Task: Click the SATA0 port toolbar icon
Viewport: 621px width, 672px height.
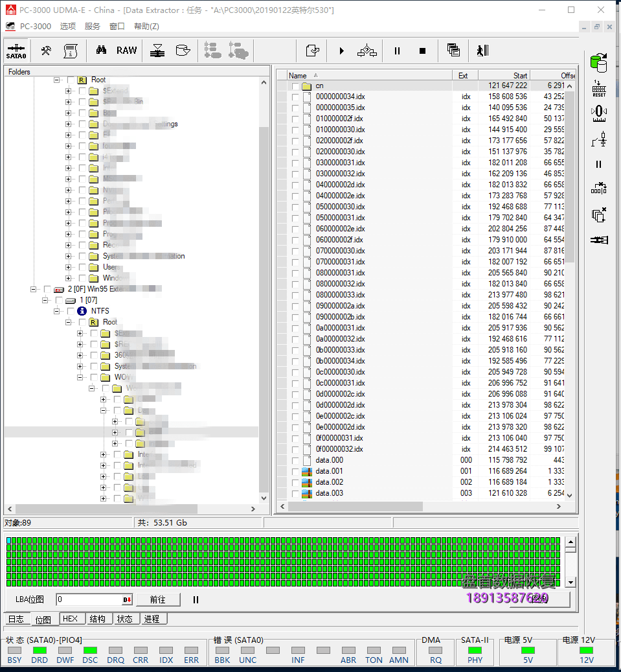Action: pyautogui.click(x=16, y=51)
